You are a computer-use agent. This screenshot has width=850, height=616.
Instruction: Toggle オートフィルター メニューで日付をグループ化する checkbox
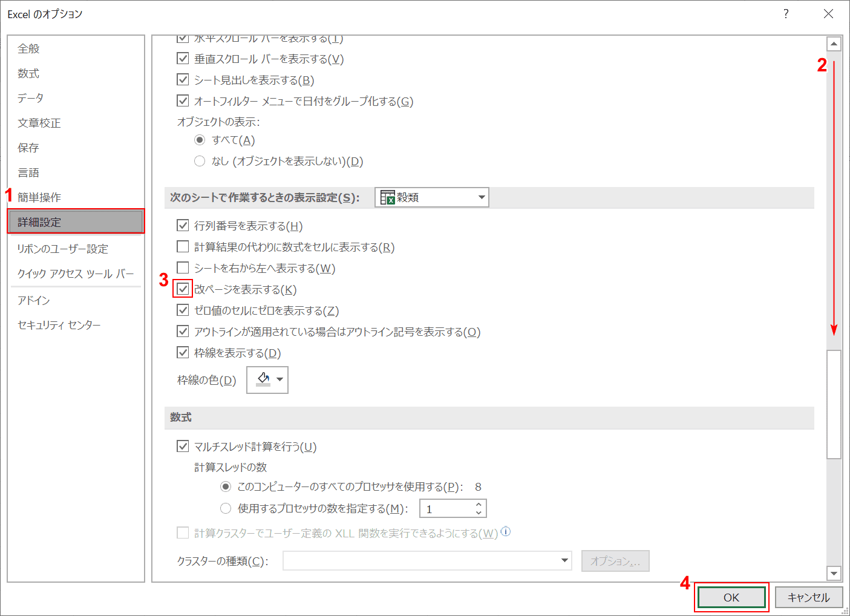point(183,101)
